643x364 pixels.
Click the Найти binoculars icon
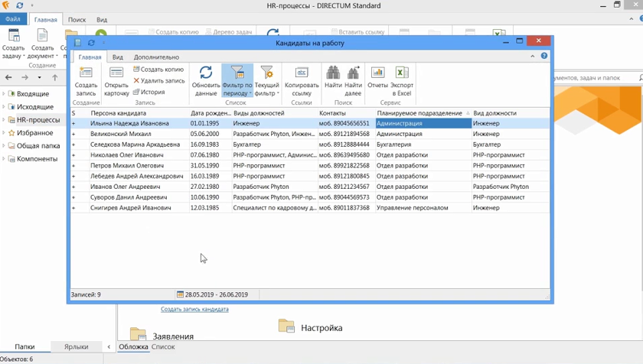click(333, 73)
